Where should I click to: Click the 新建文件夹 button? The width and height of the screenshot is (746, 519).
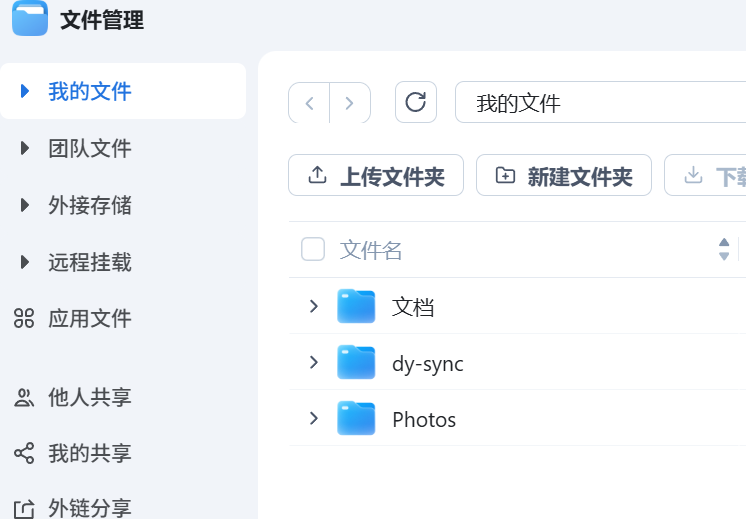coord(563,176)
